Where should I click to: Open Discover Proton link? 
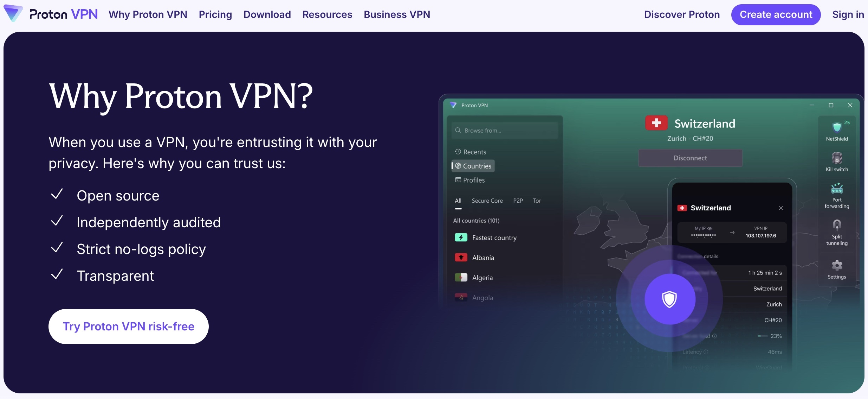tap(682, 14)
